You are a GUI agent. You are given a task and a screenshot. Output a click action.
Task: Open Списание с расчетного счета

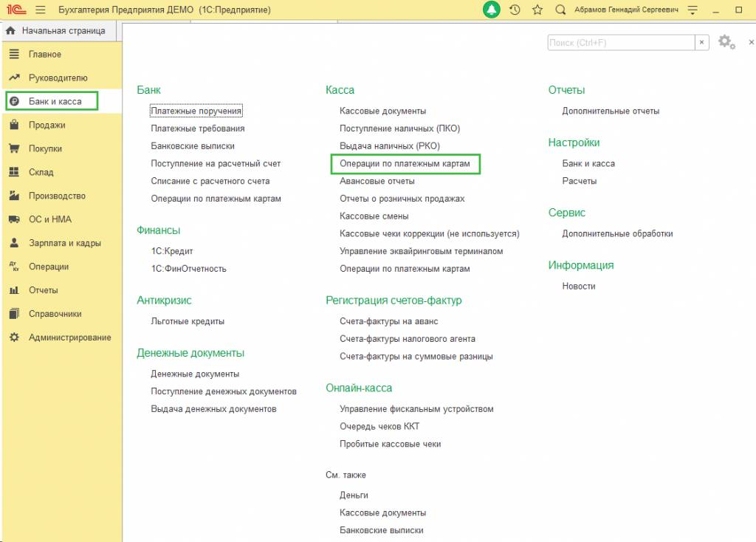210,181
